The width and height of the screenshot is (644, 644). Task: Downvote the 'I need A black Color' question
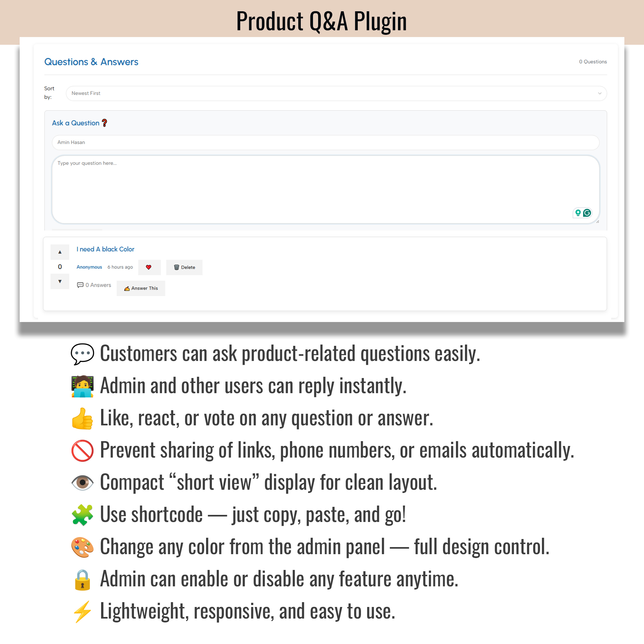[60, 282]
